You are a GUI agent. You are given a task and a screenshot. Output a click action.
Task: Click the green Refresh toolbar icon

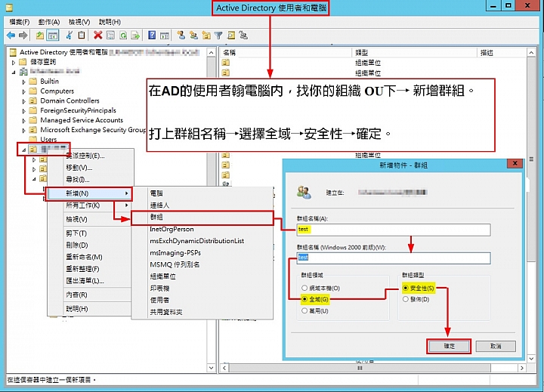[x=123, y=35]
